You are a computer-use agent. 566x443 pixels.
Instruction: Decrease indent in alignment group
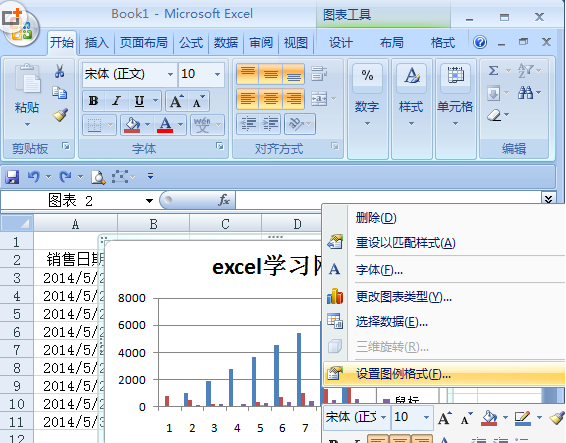pos(248,124)
